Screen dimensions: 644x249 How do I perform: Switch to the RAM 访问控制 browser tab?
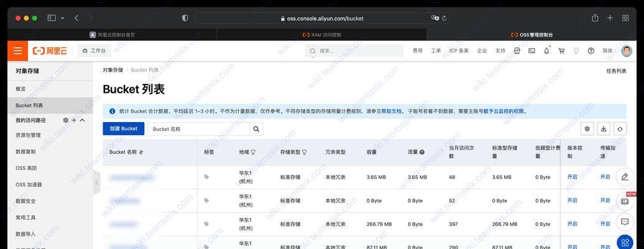tap(322, 35)
